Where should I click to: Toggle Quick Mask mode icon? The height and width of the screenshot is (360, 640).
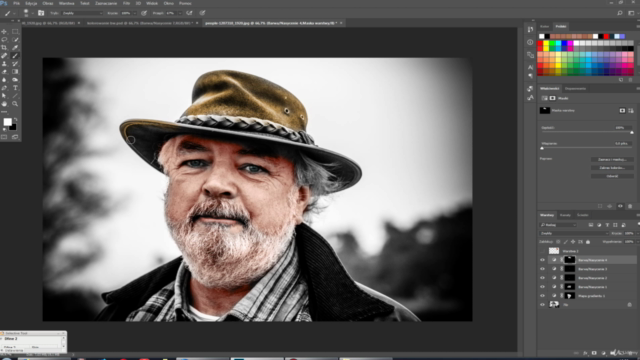pos(4,137)
